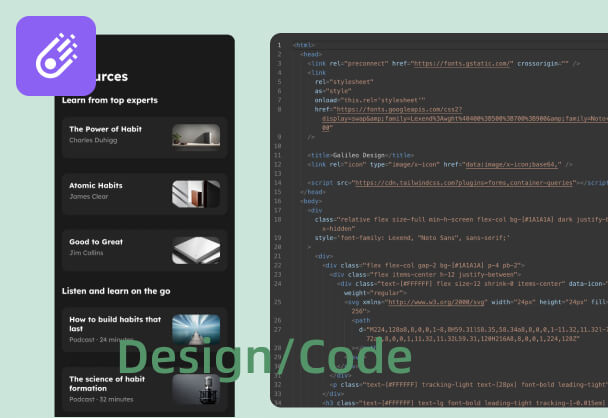
Task: Open data:image/x-icon href link in code
Action: coord(511,164)
